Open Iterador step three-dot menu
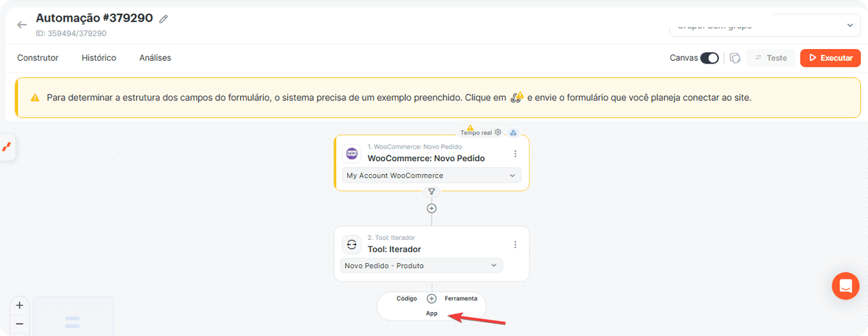This screenshot has width=868, height=336. 515,245
